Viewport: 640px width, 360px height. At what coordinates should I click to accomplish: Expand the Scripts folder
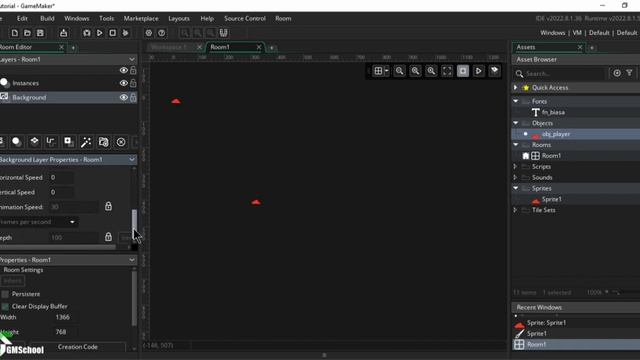pyautogui.click(x=515, y=167)
